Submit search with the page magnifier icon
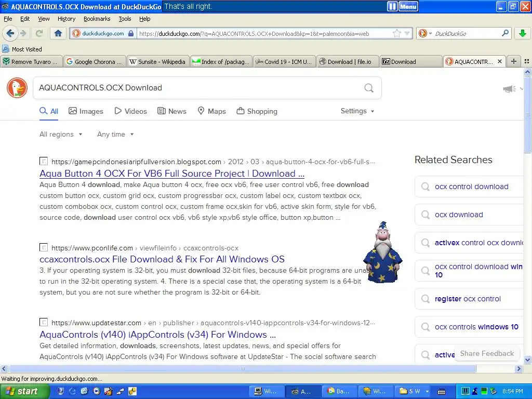Viewport: 532px width, 399px height. 369,88
